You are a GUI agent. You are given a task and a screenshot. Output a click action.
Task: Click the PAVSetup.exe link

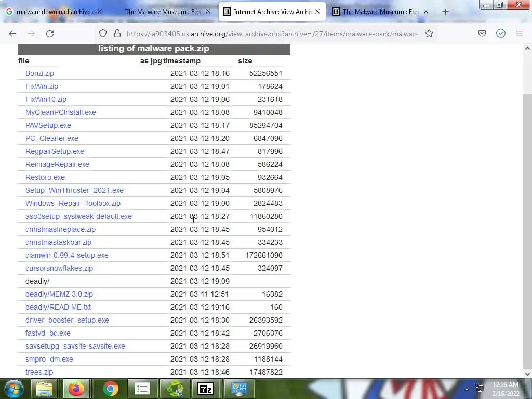point(48,125)
